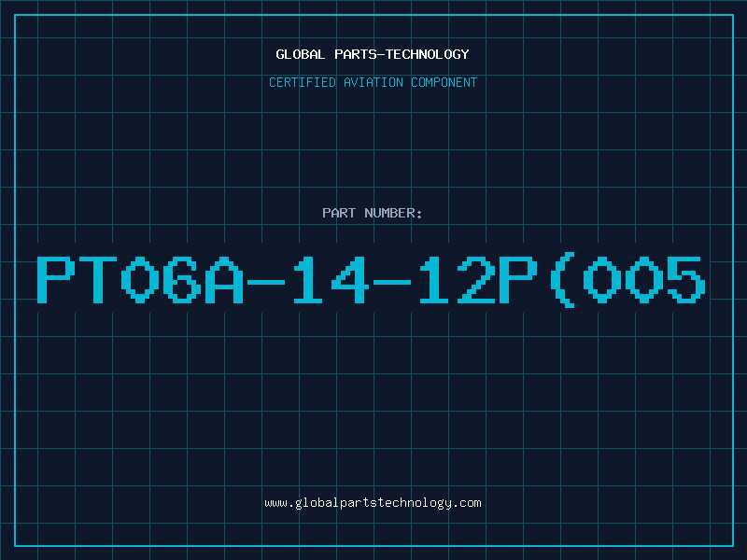Click the PART NUMBER: label
The width and height of the screenshot is (747, 560).
[x=372, y=213]
